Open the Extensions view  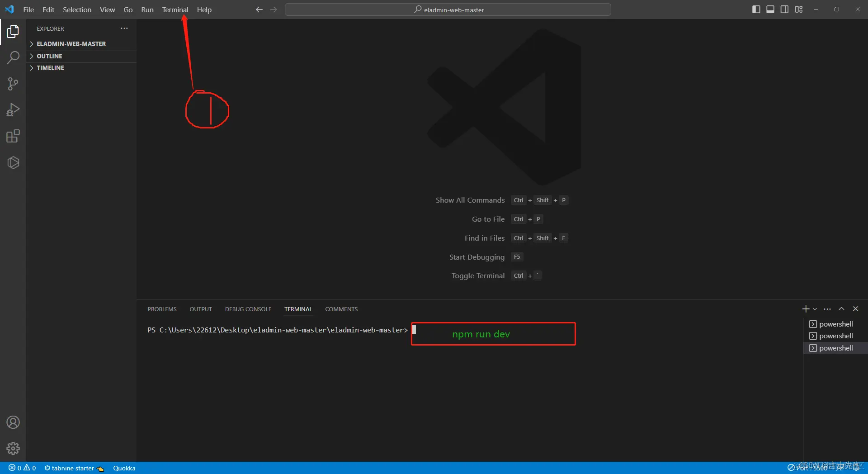pyautogui.click(x=13, y=136)
